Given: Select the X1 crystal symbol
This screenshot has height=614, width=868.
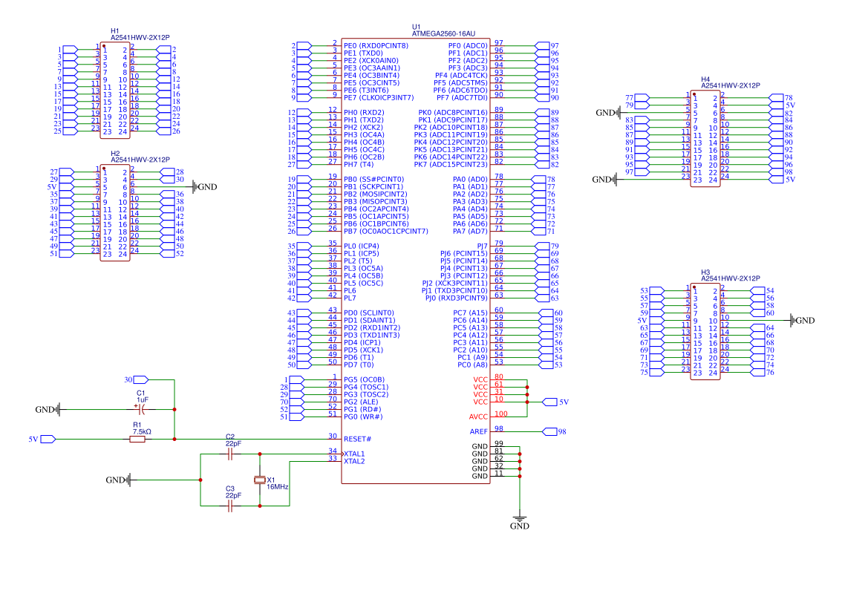Looking at the screenshot, I should click(260, 480).
